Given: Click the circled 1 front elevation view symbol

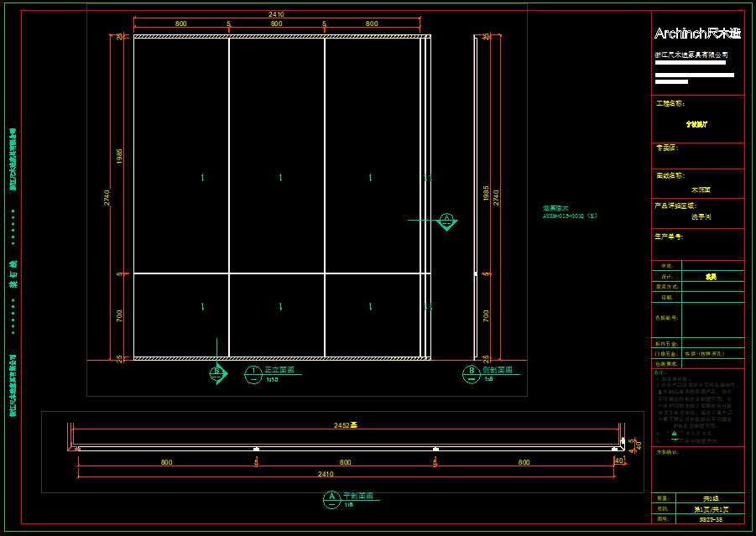Looking at the screenshot, I should click(x=253, y=374).
